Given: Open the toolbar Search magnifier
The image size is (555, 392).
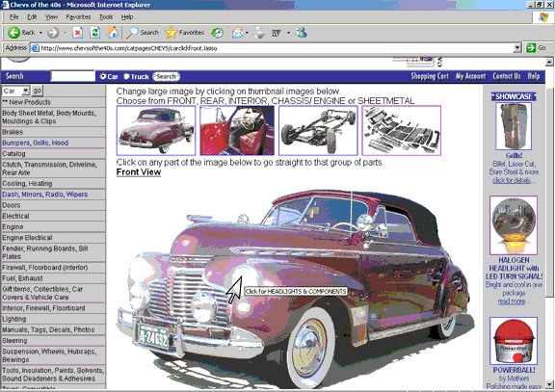Looking at the screenshot, I should point(143,33).
